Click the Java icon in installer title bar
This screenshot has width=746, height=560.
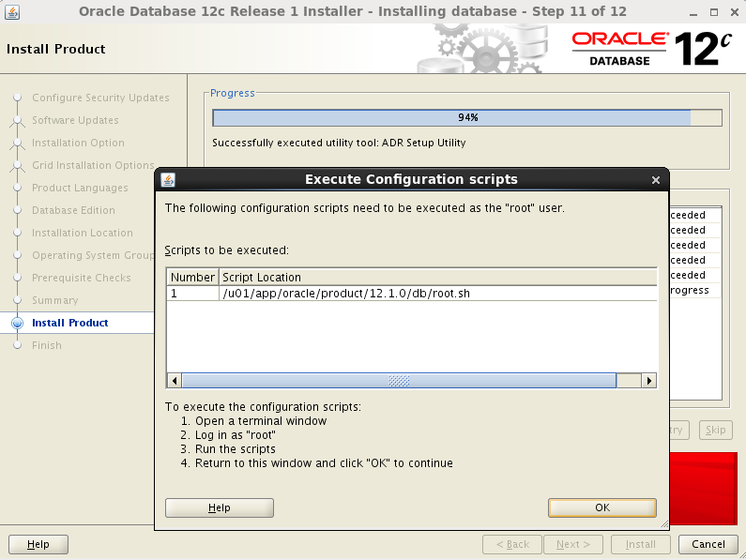[12, 11]
